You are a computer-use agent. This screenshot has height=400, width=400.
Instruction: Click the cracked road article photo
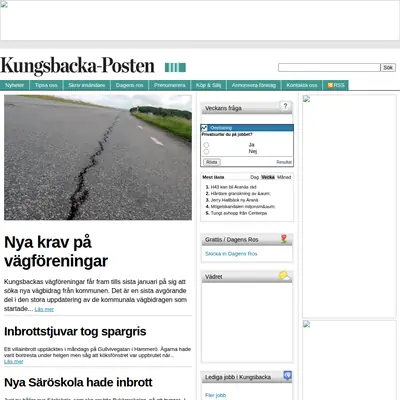(98, 157)
